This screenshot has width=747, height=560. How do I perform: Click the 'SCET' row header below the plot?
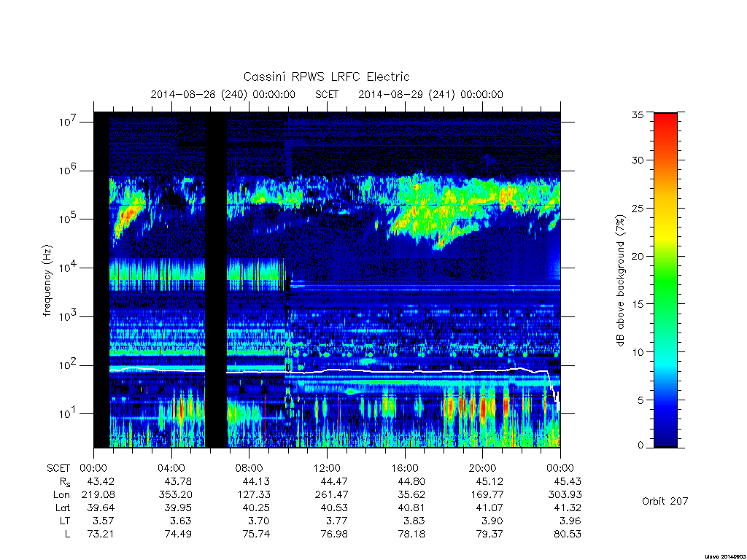point(58,468)
